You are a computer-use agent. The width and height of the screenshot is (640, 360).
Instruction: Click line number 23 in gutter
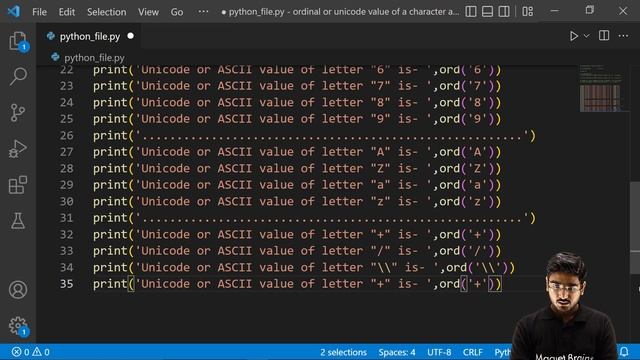(67, 86)
